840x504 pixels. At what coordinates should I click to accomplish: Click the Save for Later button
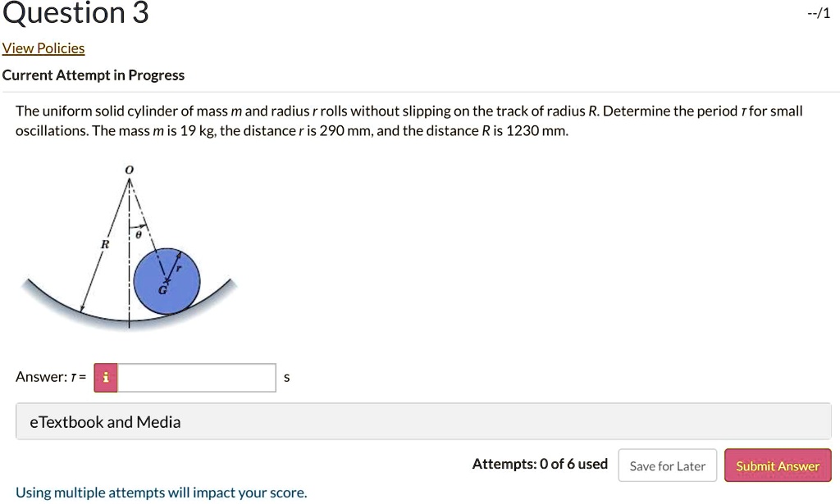pos(668,465)
